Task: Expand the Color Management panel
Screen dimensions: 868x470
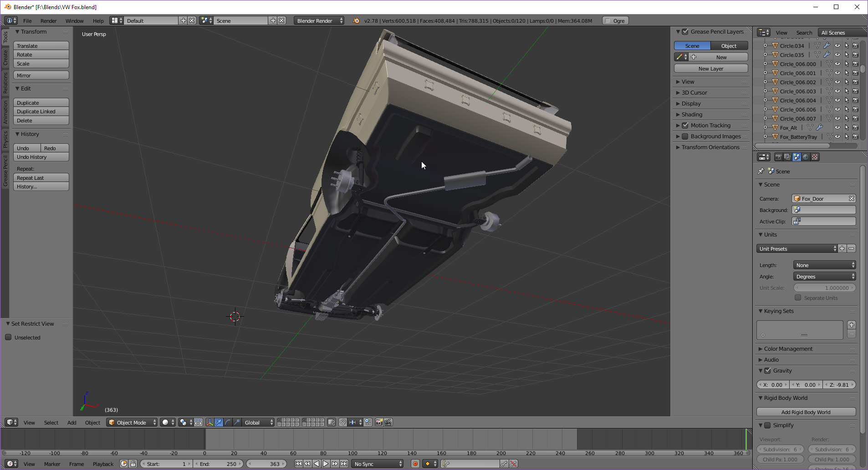Action: coord(788,349)
